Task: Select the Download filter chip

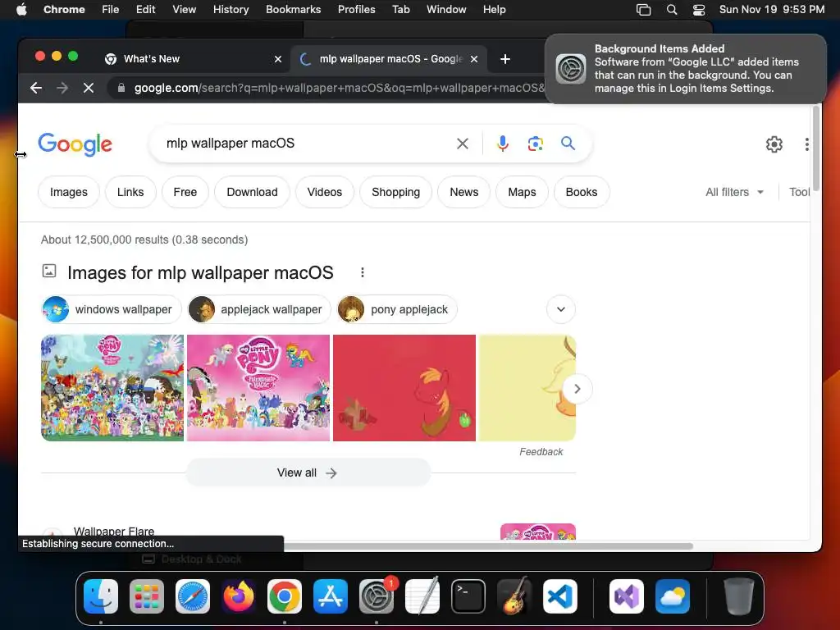Action: pos(252,192)
